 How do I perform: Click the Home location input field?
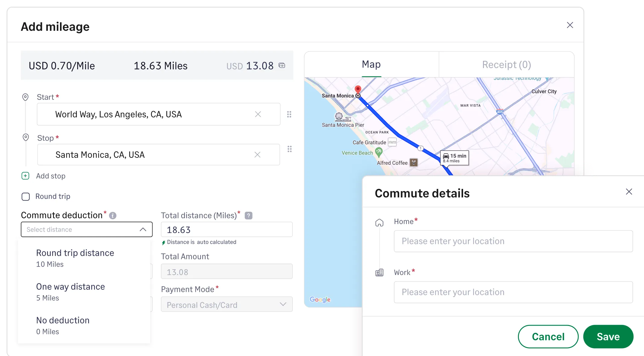pos(513,241)
